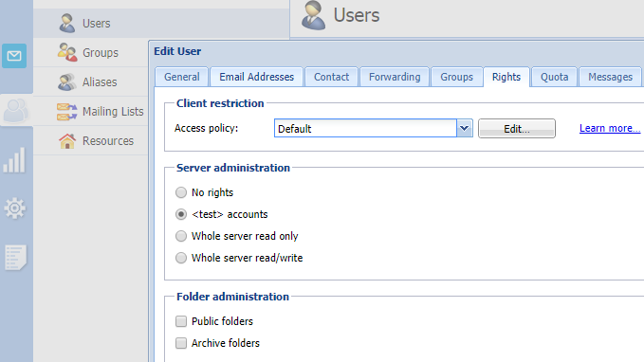Select the <test> accounts radio button
This screenshot has height=362, width=644.
[x=181, y=214]
